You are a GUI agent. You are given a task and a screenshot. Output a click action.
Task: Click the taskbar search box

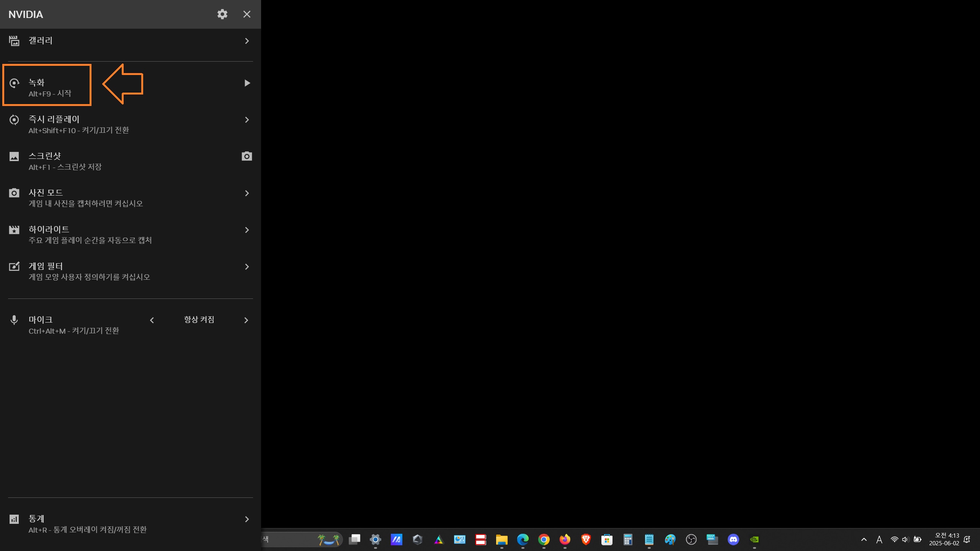[302, 540]
